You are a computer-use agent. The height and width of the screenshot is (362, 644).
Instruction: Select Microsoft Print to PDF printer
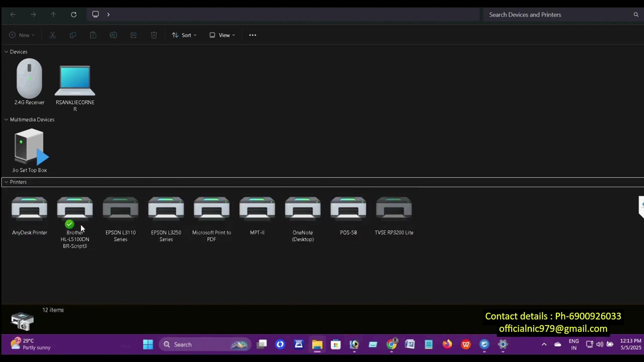[211, 219]
